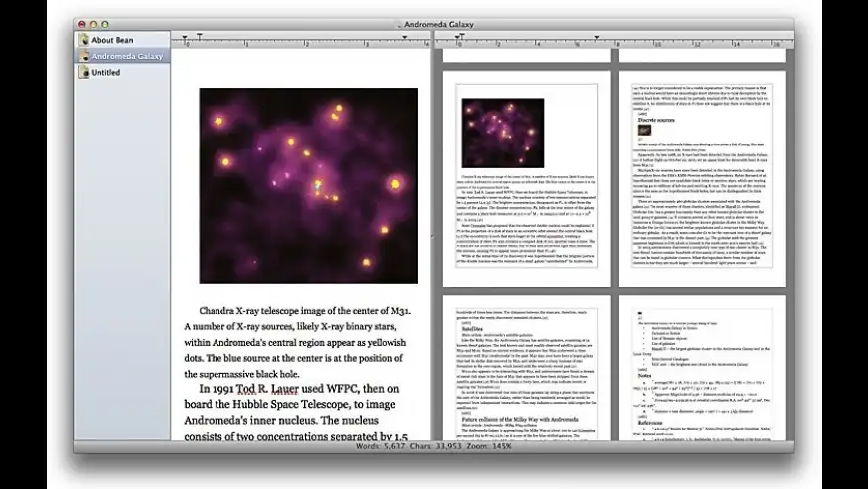Click the "References" heading in the last page
868x489 pixels.
click(650, 423)
